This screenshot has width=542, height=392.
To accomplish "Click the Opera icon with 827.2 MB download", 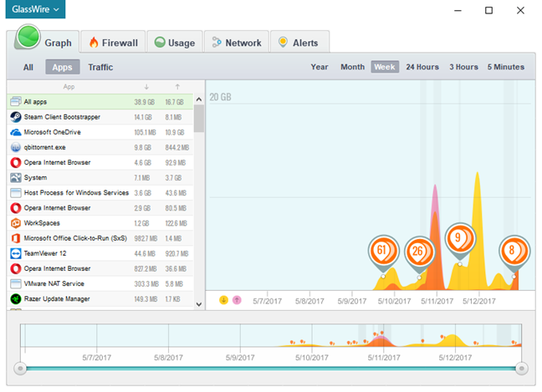I will [x=16, y=268].
